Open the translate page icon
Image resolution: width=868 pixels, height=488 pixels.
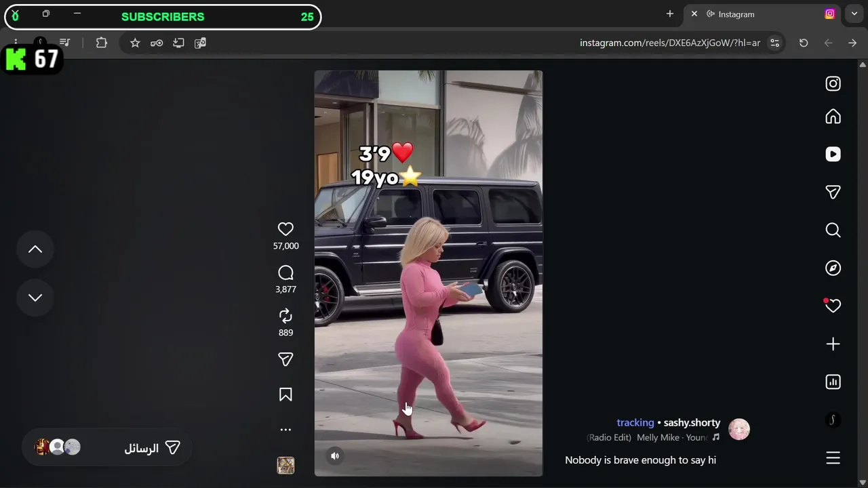tap(200, 43)
